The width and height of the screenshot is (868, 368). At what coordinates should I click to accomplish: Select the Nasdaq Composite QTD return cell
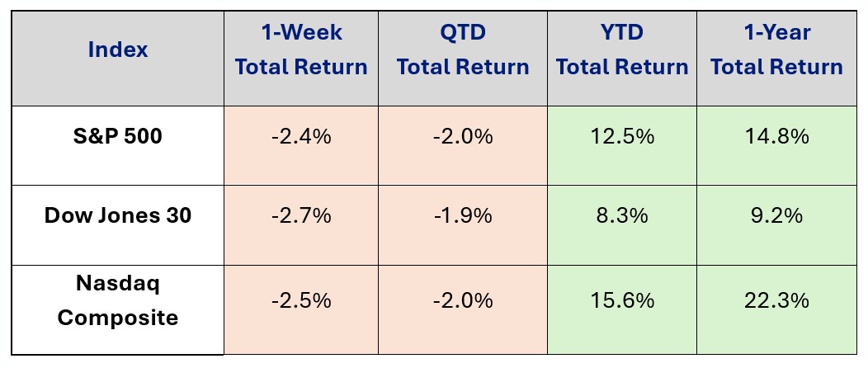(463, 300)
